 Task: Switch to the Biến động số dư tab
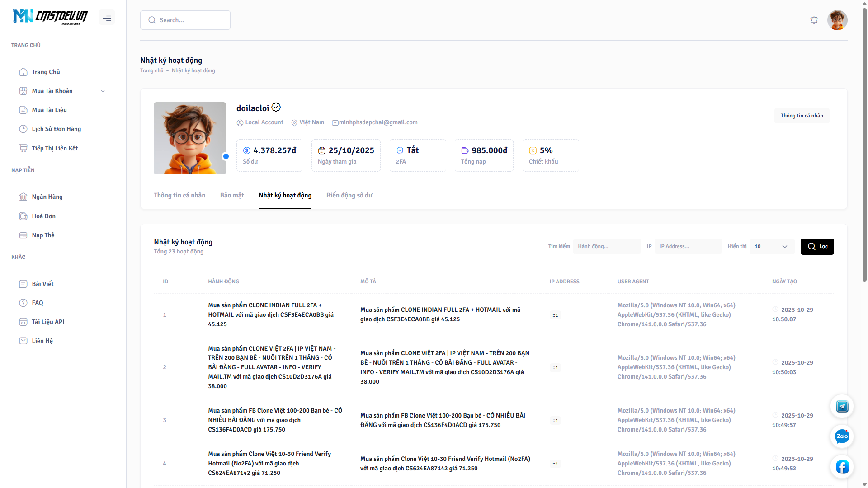click(x=349, y=195)
